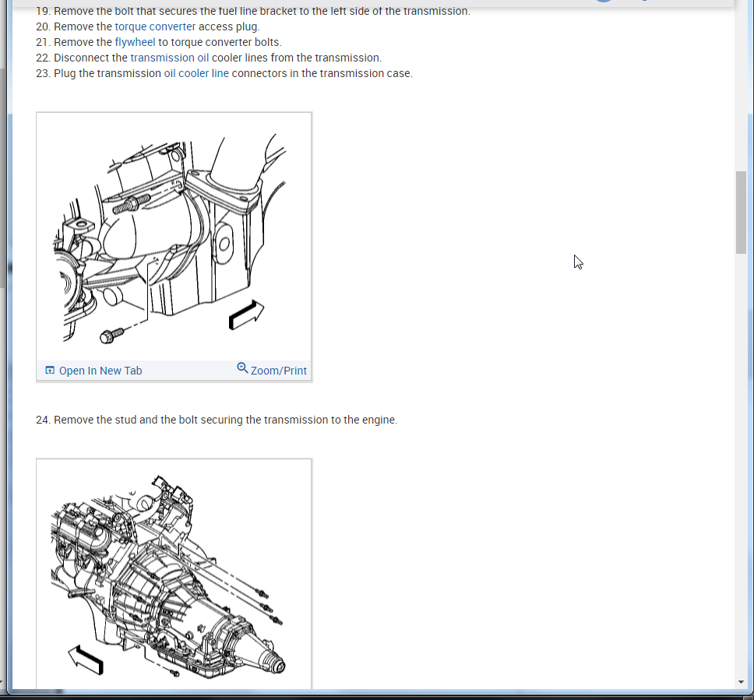Click the scrollbar down arrow

click(741, 682)
